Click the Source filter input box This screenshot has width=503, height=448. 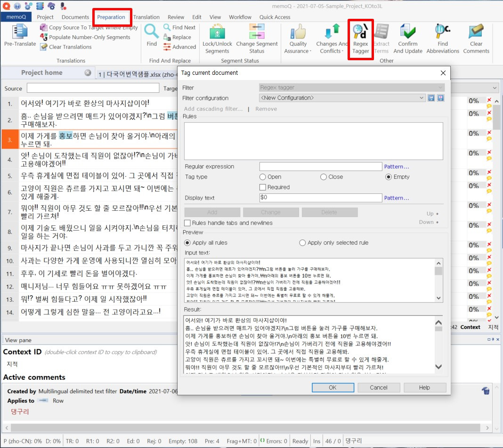[x=93, y=88]
